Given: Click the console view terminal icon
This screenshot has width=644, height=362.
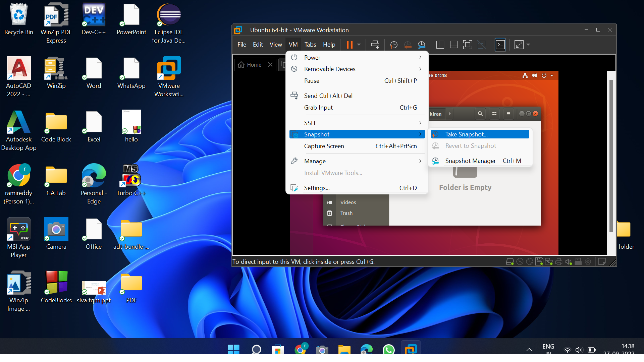Looking at the screenshot, I should click(500, 45).
